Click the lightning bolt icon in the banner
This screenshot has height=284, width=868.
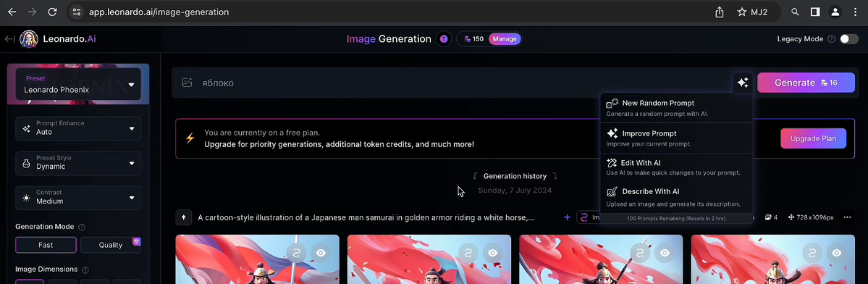[190, 138]
